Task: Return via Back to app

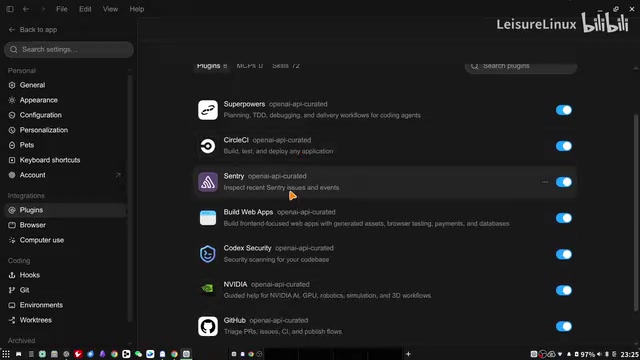Action: point(33,30)
